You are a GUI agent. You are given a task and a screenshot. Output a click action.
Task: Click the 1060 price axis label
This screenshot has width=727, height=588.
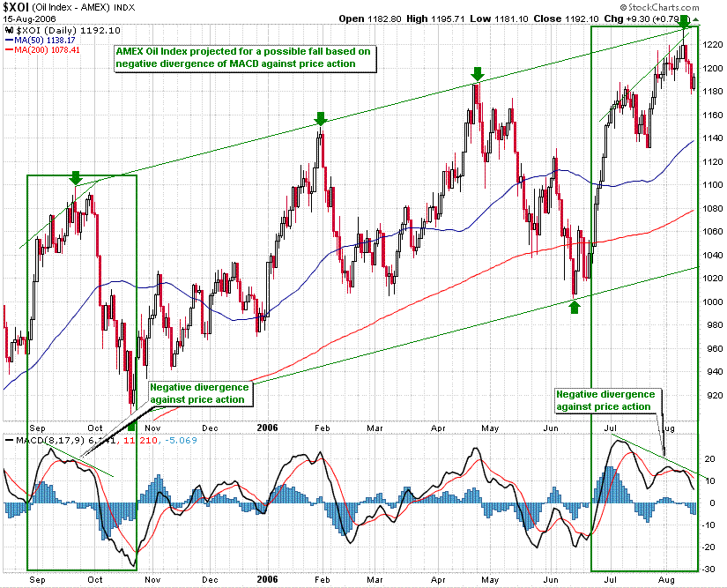pos(713,231)
